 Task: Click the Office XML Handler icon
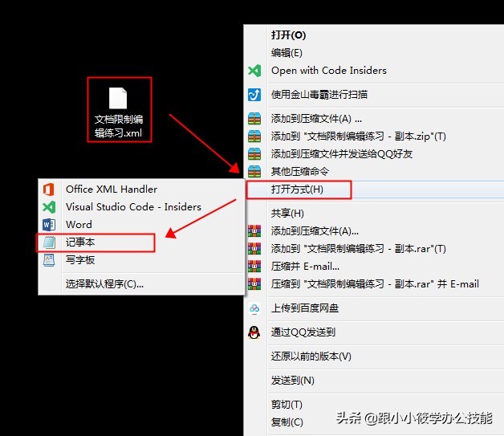(x=48, y=189)
